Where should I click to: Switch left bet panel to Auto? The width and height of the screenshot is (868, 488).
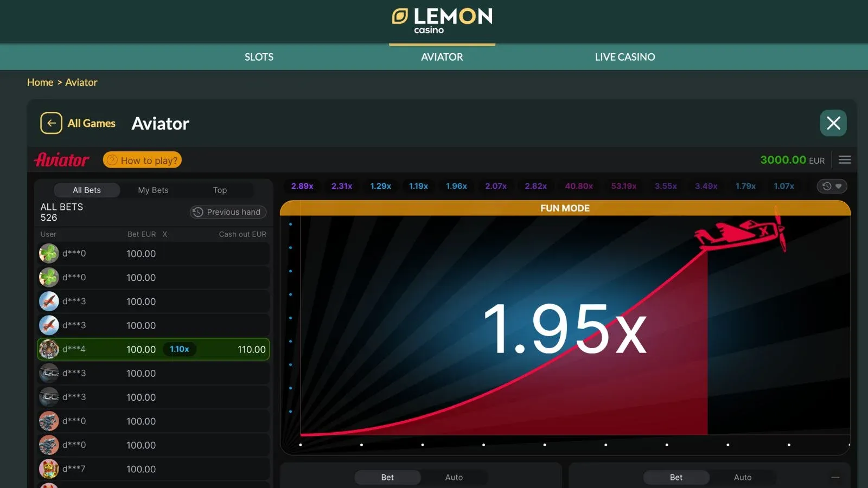point(454,477)
